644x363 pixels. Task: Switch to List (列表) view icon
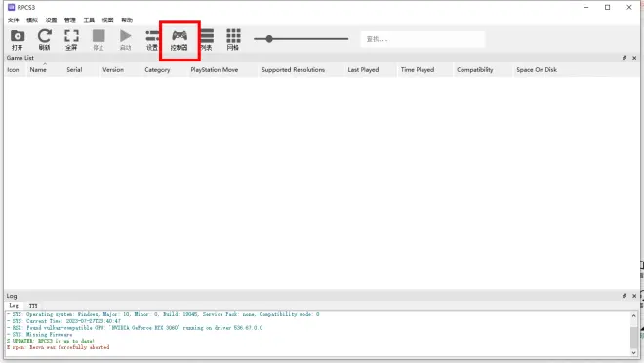pos(207,39)
